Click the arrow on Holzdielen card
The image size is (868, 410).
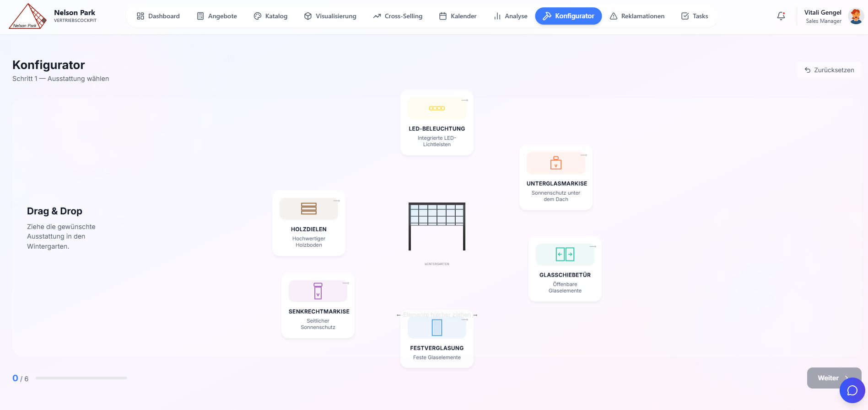[337, 201]
